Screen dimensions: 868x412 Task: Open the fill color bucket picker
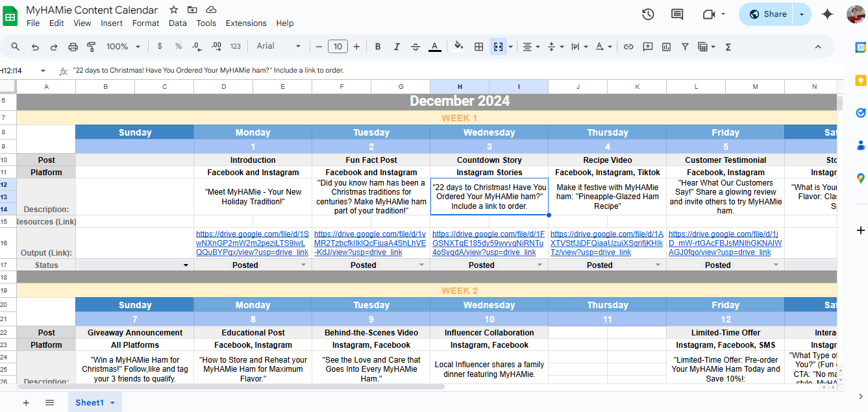pyautogui.click(x=459, y=47)
